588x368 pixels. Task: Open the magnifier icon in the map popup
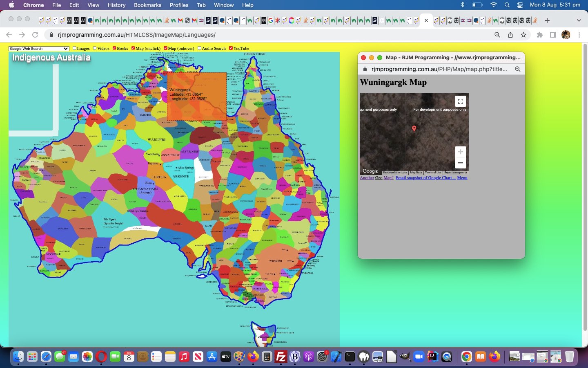point(517,69)
